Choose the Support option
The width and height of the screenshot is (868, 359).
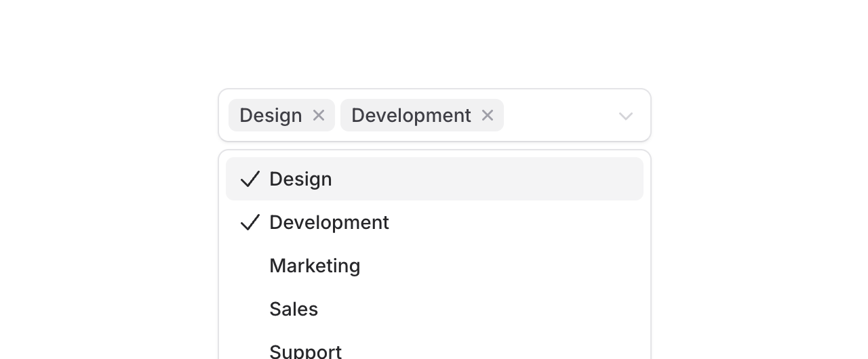pos(305,351)
